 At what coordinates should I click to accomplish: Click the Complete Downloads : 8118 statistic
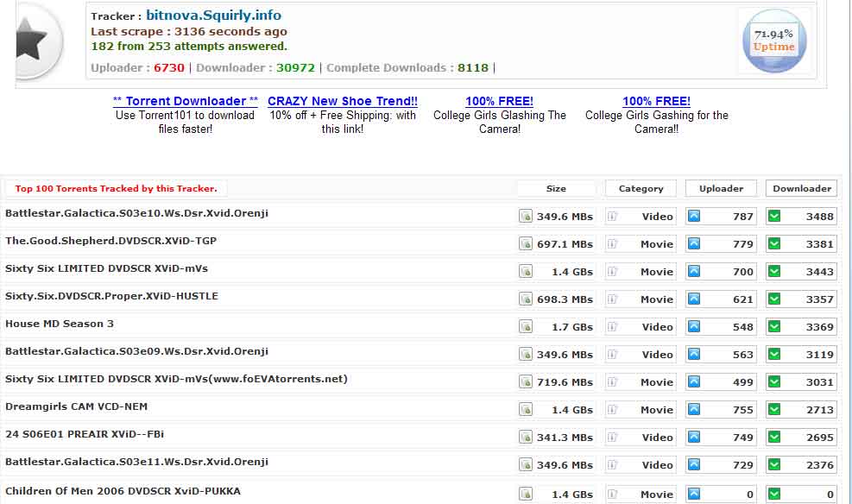coord(407,68)
